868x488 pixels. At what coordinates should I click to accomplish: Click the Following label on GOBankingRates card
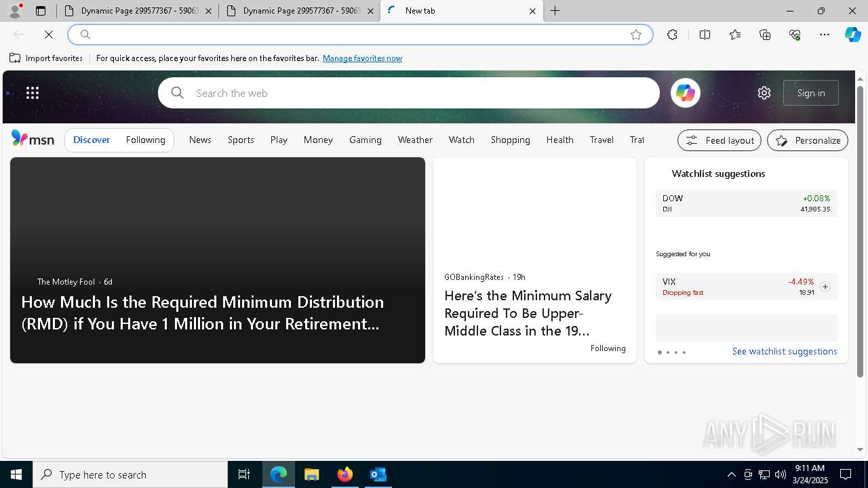pyautogui.click(x=608, y=348)
